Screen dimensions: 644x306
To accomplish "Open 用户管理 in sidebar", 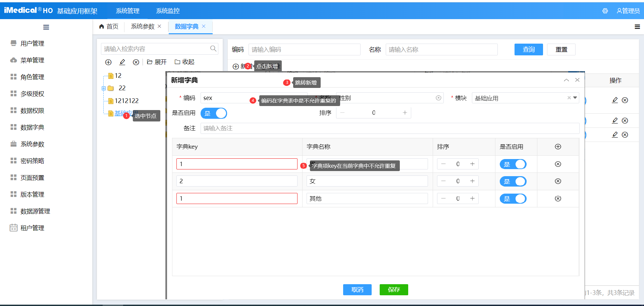I will [x=32, y=43].
